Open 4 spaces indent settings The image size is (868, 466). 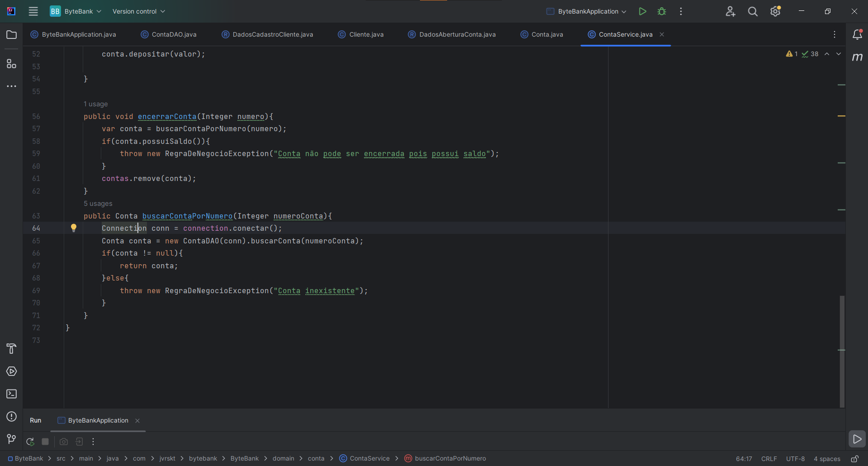point(827,459)
